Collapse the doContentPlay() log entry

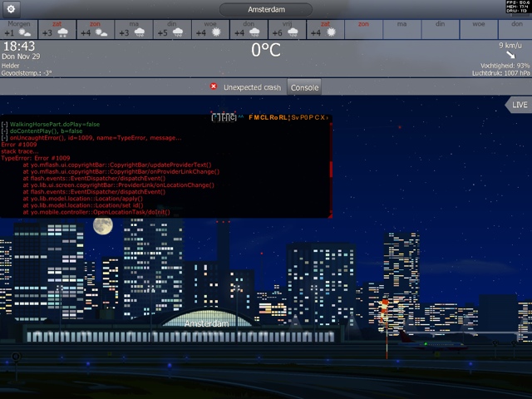pyautogui.click(x=4, y=131)
